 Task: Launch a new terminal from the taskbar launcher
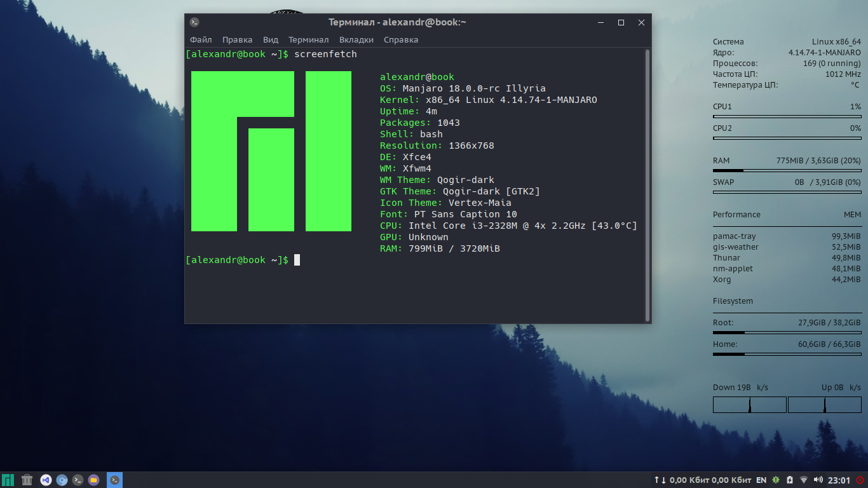[x=78, y=480]
